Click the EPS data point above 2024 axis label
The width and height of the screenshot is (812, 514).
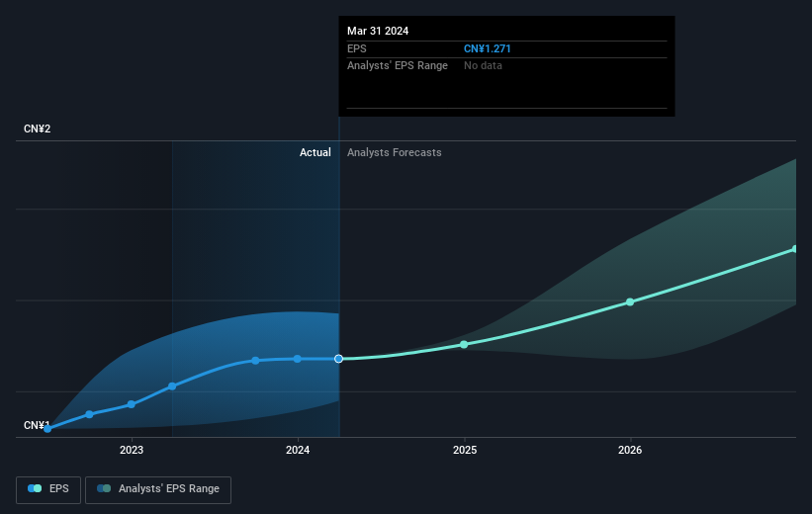298,359
